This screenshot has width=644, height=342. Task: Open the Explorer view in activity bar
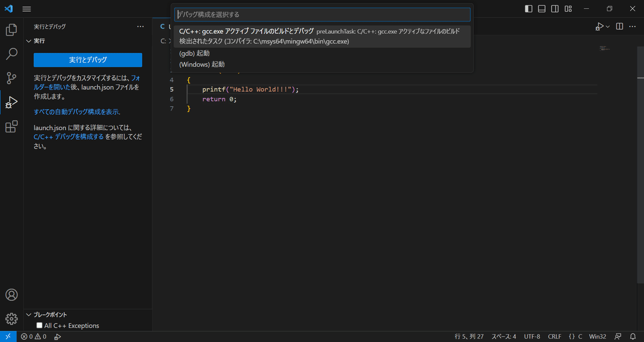[x=11, y=30]
